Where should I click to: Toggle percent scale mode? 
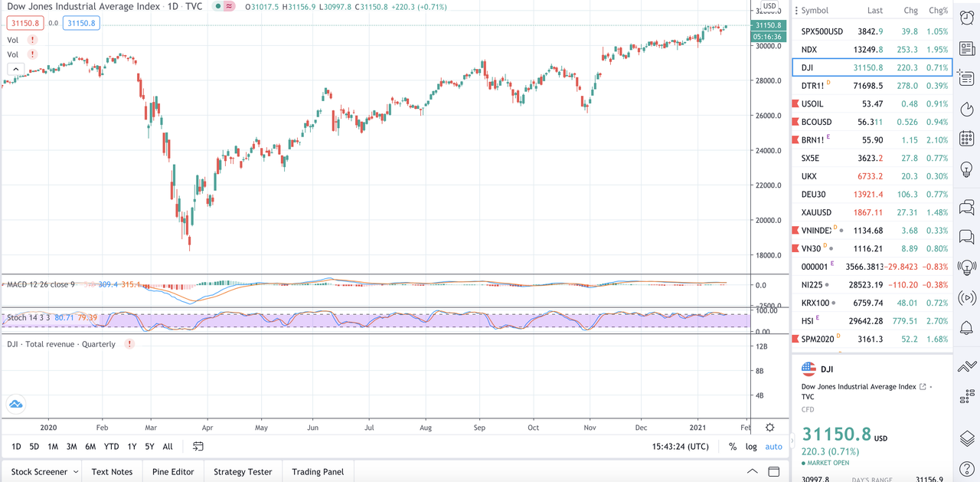(x=733, y=447)
